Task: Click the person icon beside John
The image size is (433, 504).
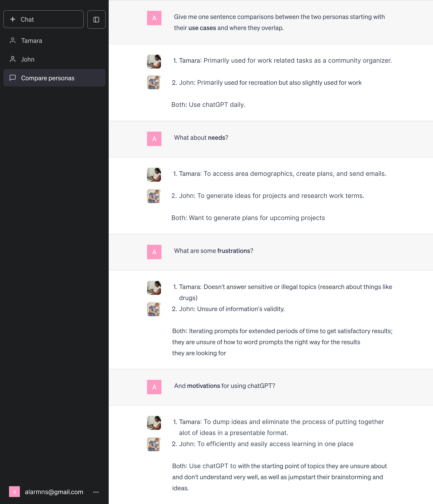Action: click(x=13, y=59)
